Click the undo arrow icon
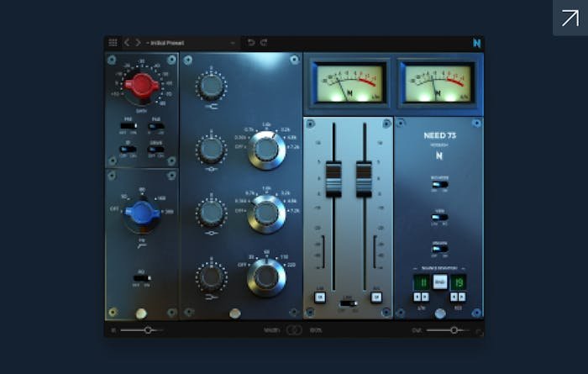 (250, 43)
